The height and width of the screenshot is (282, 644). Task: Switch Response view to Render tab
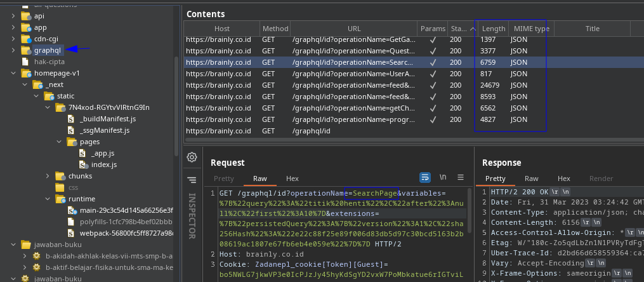(601, 178)
